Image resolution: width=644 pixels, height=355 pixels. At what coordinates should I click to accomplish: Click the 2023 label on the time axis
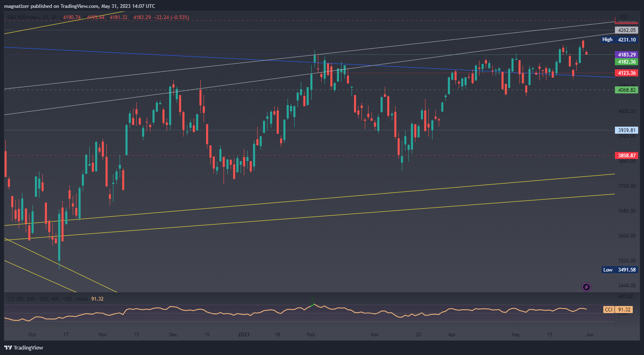coord(244,335)
